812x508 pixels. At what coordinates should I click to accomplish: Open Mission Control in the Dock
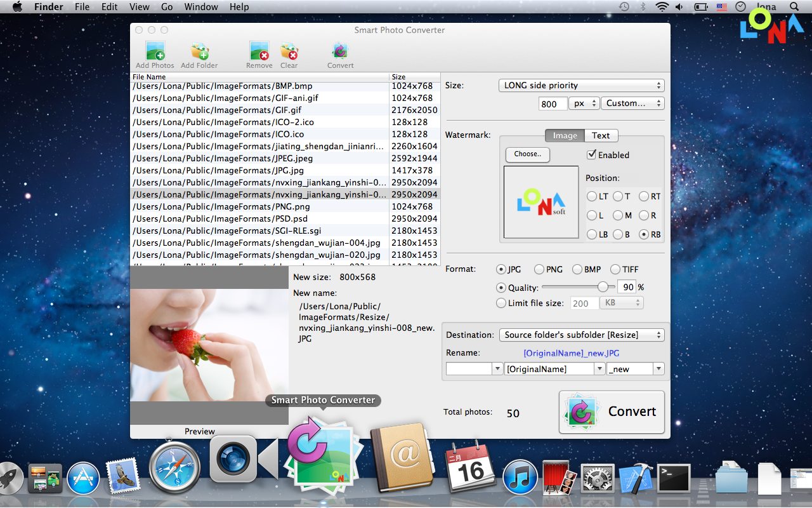point(45,478)
